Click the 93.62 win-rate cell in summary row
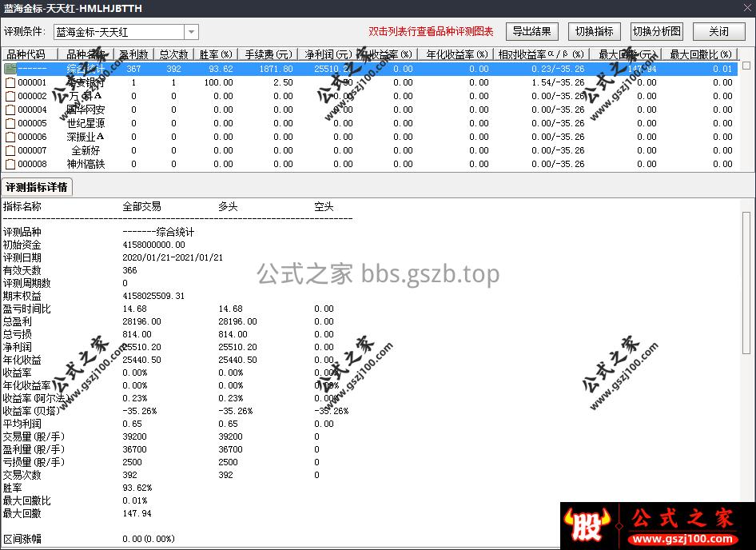Viewport: 756px width, 550px height. 221,69
